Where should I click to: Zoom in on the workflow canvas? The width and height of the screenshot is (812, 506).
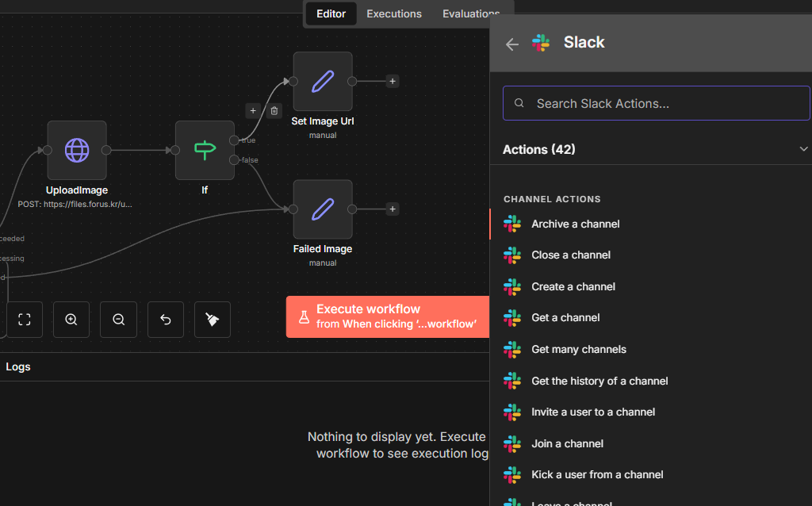tap(71, 320)
